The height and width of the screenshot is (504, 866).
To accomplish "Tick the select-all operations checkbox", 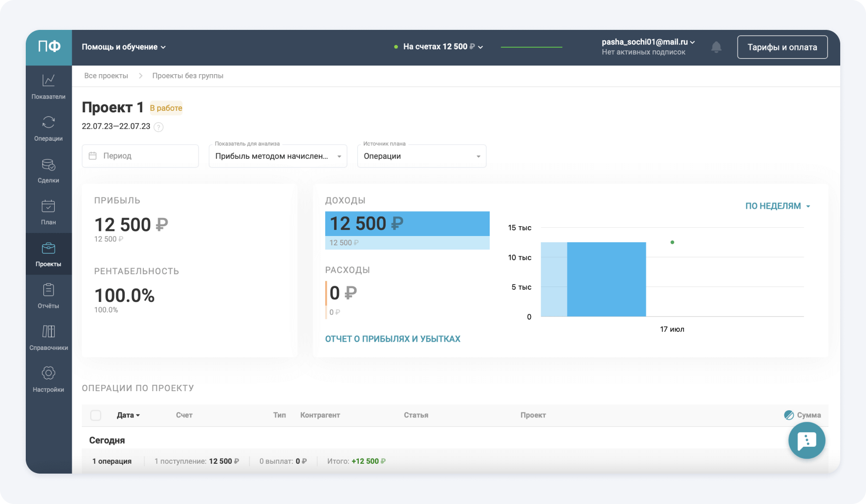I will (x=96, y=415).
